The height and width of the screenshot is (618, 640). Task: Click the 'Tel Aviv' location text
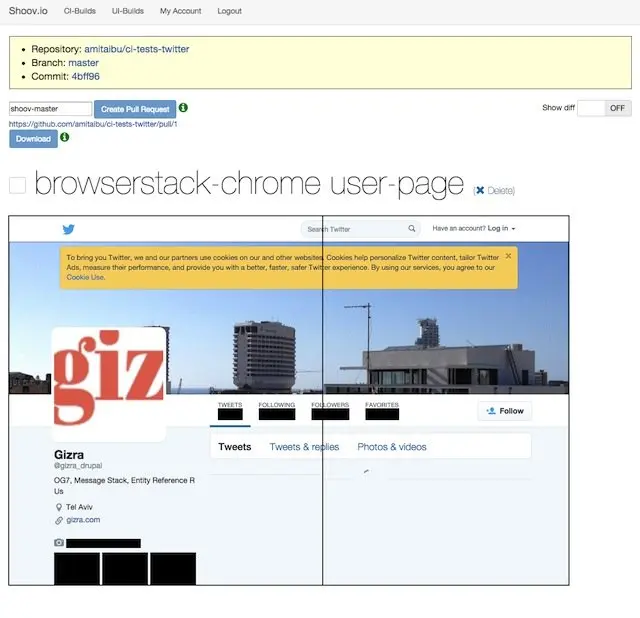pyautogui.click(x=79, y=507)
